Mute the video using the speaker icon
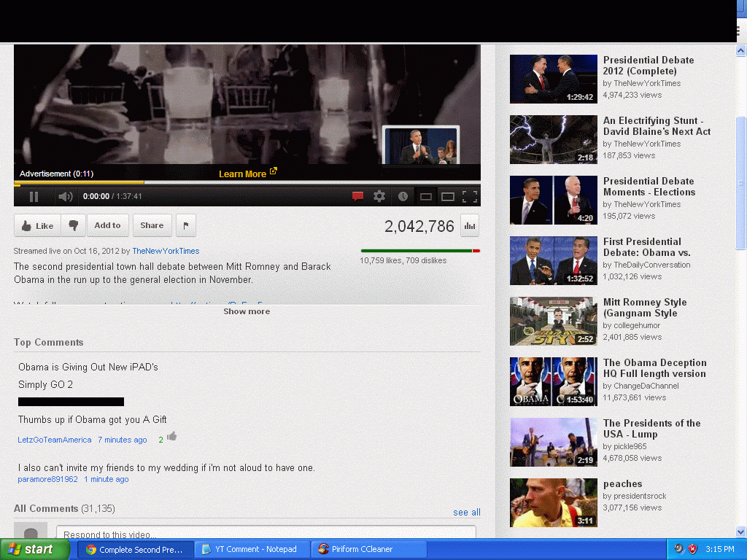This screenshot has width=747, height=560. (x=65, y=197)
